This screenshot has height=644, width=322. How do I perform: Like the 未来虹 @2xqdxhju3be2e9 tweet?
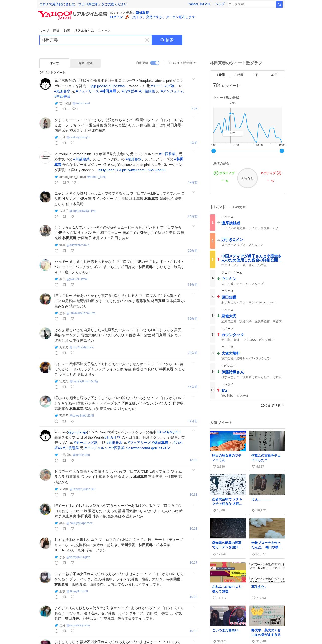(72, 495)
